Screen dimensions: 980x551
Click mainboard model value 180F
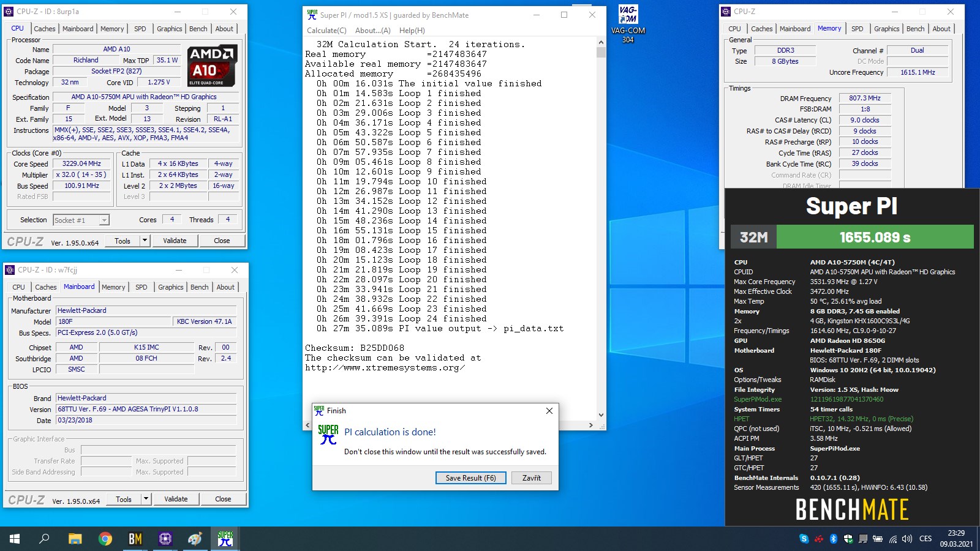point(113,321)
